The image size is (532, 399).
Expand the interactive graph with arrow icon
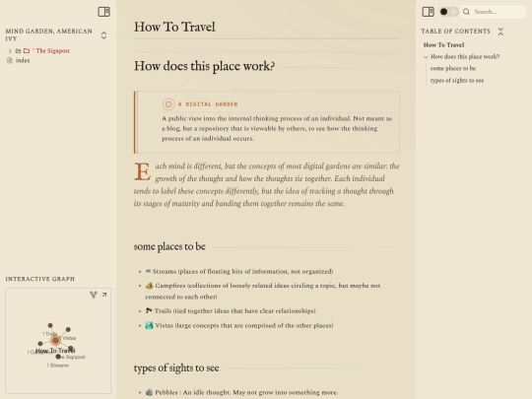click(104, 295)
